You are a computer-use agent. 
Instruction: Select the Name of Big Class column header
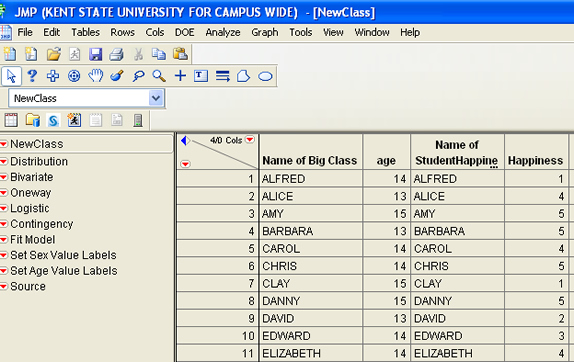pos(311,152)
